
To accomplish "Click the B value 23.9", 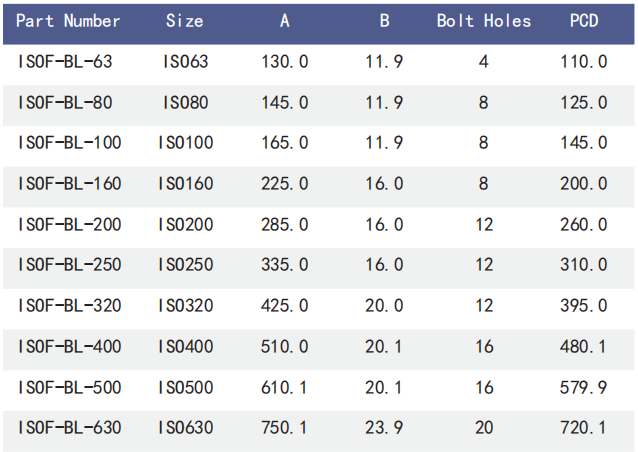I will click(x=384, y=428).
